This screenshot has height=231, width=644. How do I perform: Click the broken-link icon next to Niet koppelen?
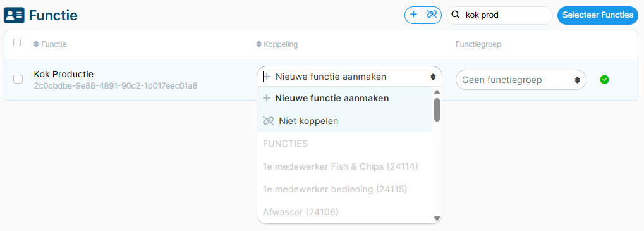tap(268, 122)
